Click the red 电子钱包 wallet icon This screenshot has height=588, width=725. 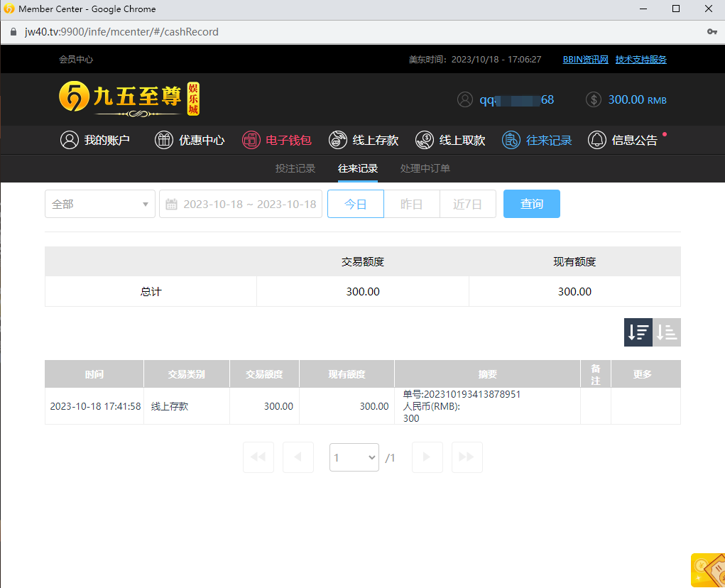click(251, 140)
